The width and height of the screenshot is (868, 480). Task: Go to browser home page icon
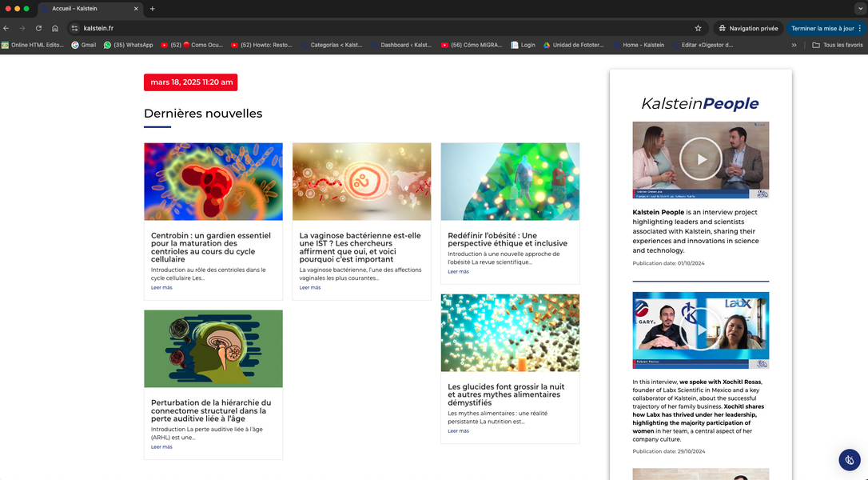point(55,28)
